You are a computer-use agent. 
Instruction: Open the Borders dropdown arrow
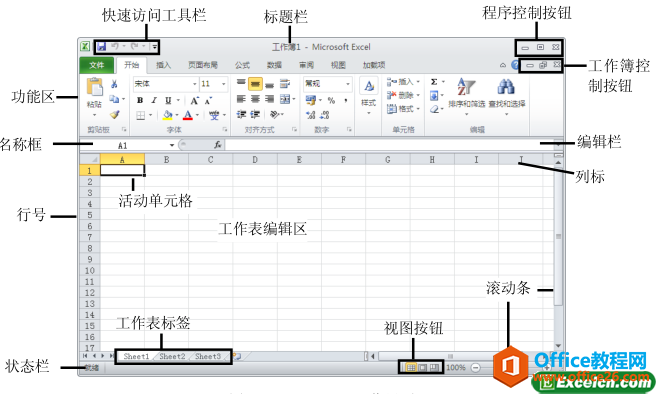151,115
